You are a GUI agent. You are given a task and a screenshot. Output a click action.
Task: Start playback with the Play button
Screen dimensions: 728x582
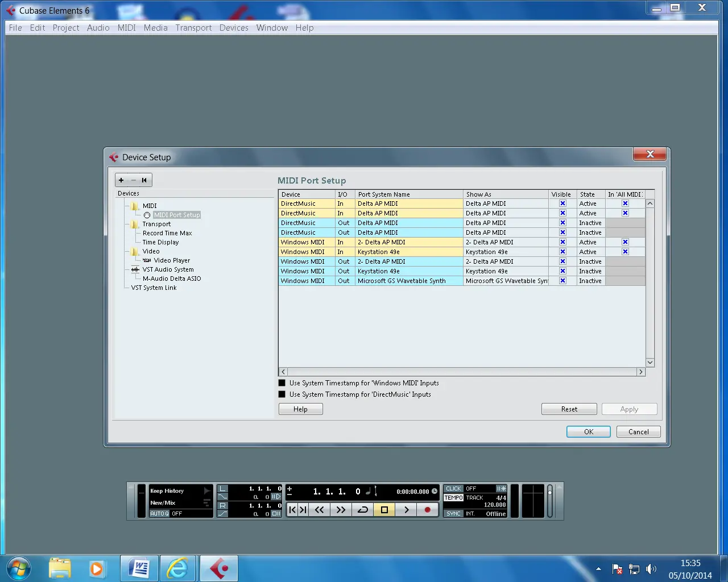(406, 510)
